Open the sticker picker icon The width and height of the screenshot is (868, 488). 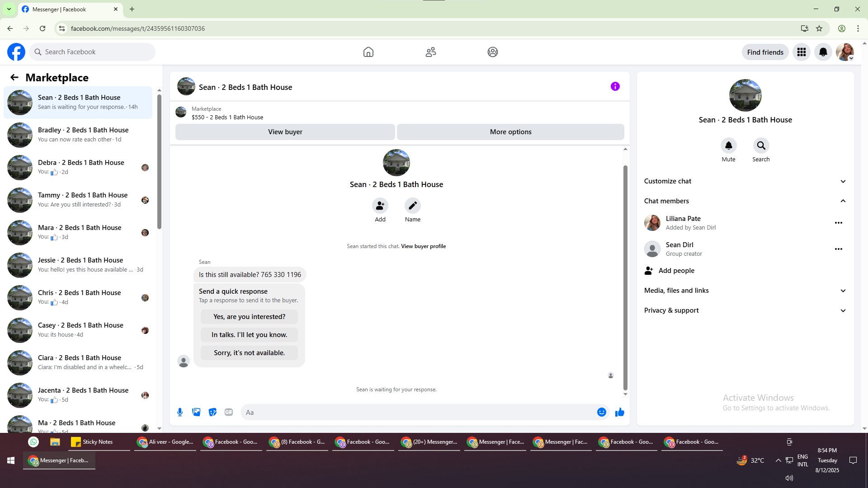pyautogui.click(x=212, y=412)
